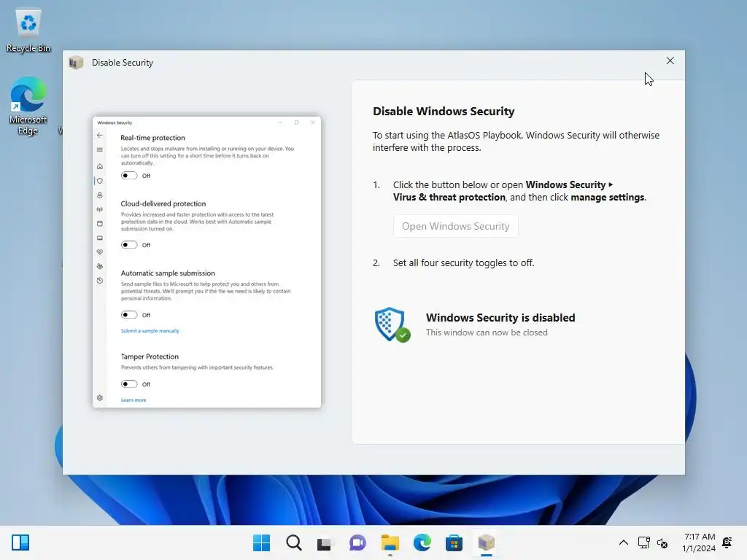Click the protection history icon in the preview sidebar
747x560 pixels.
(99, 281)
